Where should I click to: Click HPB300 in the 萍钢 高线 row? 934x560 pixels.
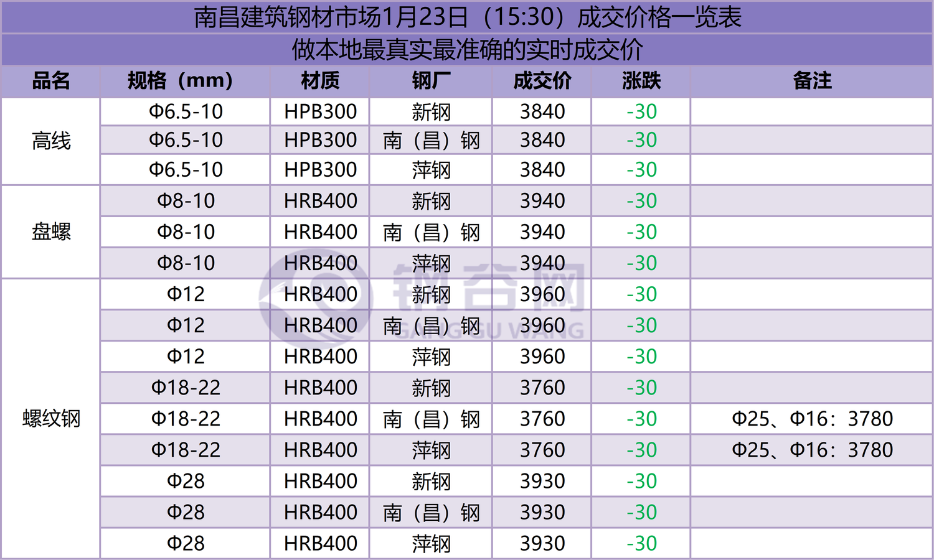321,170
